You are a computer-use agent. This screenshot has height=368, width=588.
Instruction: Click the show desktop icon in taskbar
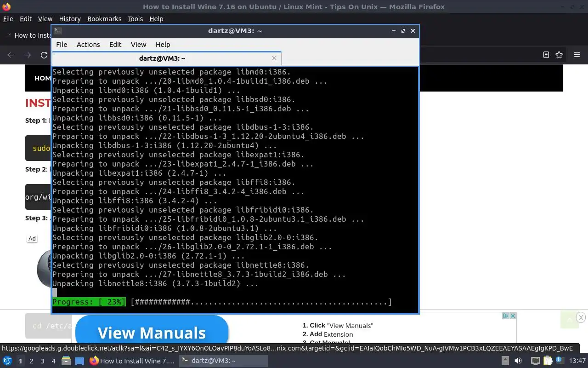pos(79,361)
